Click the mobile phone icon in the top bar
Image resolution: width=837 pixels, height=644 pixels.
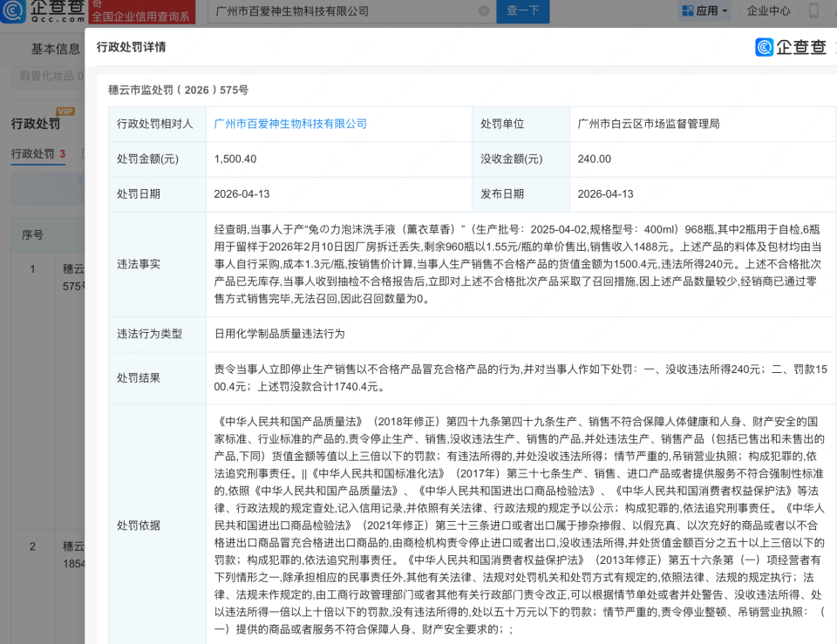[x=813, y=10]
